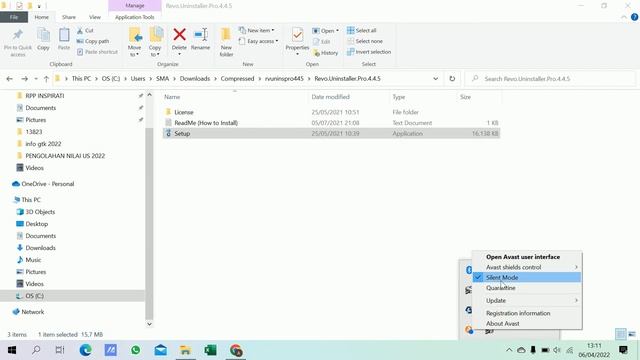Viewport: 640px width, 360px height.
Task: Open Microsoft Edge from taskbar
Action: [x=85, y=350]
